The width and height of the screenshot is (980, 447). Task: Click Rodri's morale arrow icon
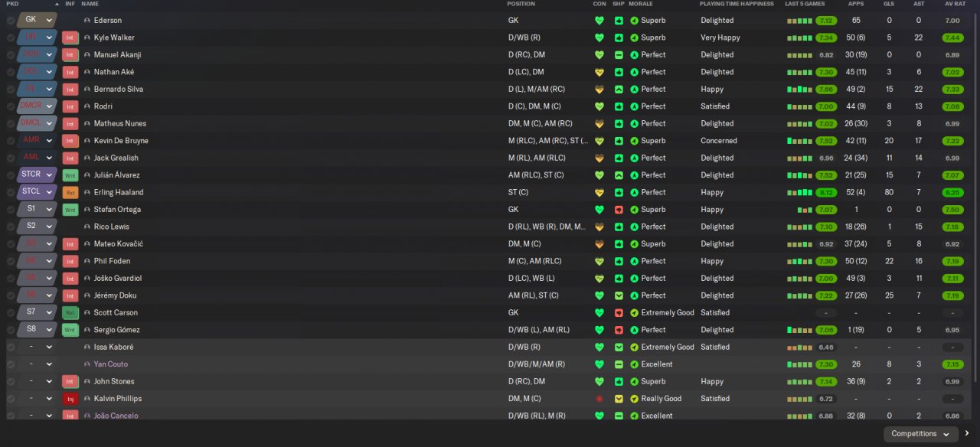point(634,106)
